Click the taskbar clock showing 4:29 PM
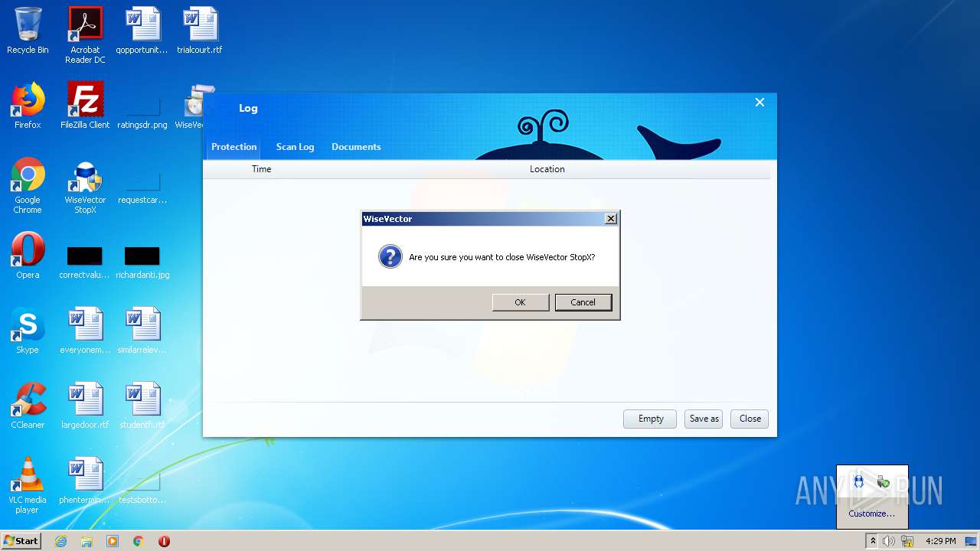 [x=940, y=541]
